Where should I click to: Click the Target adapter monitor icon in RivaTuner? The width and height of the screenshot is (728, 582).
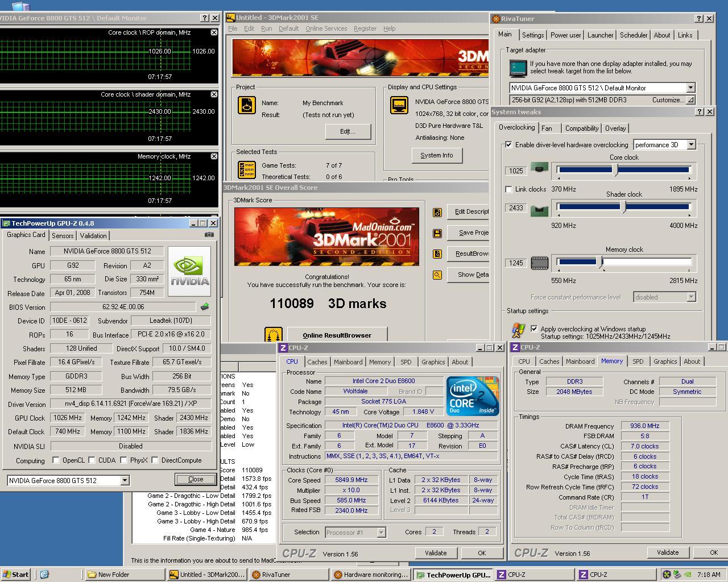coord(518,68)
